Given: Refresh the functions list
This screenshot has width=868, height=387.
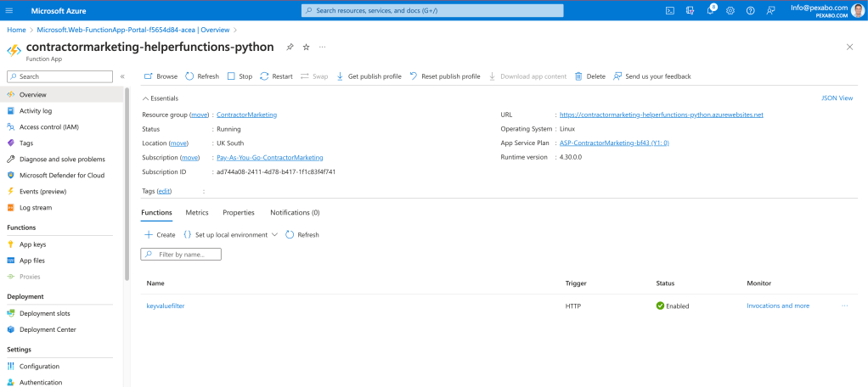Looking at the screenshot, I should [x=302, y=234].
